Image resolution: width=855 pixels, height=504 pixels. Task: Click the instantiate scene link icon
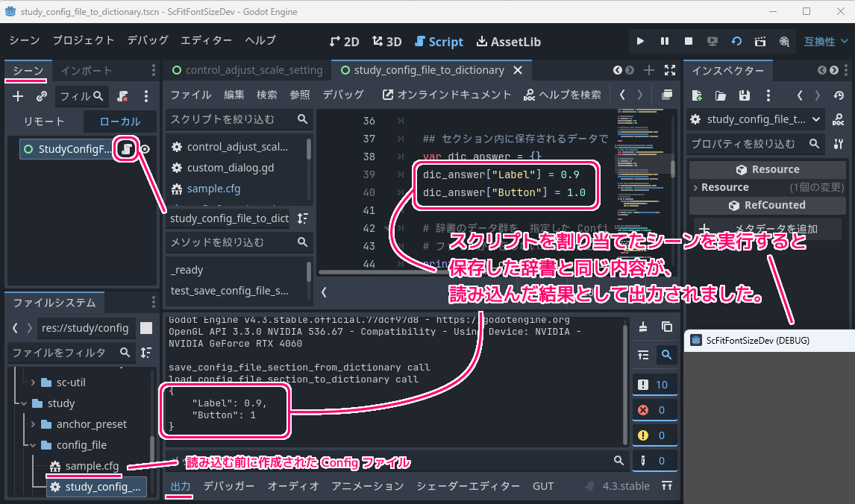[x=42, y=96]
